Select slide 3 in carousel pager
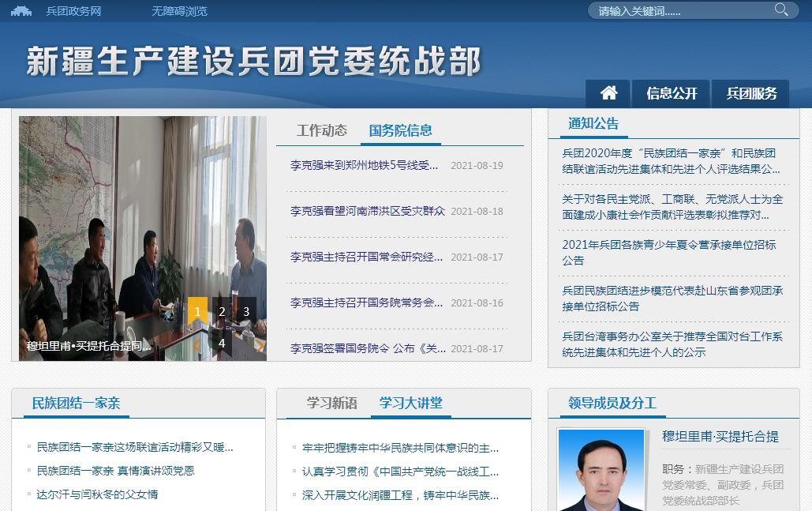 tap(246, 311)
